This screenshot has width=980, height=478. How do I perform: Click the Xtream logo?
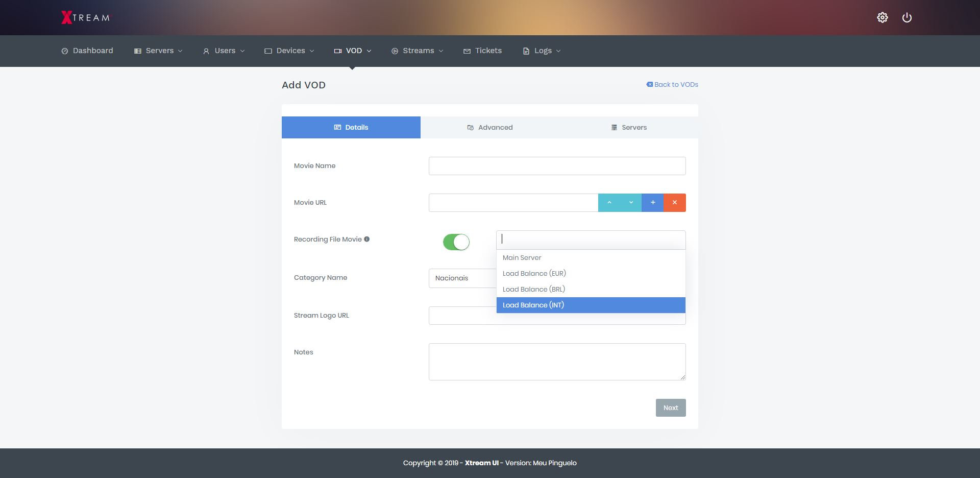tap(85, 17)
